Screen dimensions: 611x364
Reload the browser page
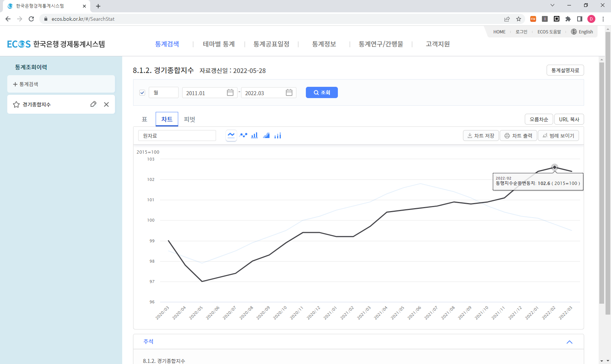click(x=31, y=19)
